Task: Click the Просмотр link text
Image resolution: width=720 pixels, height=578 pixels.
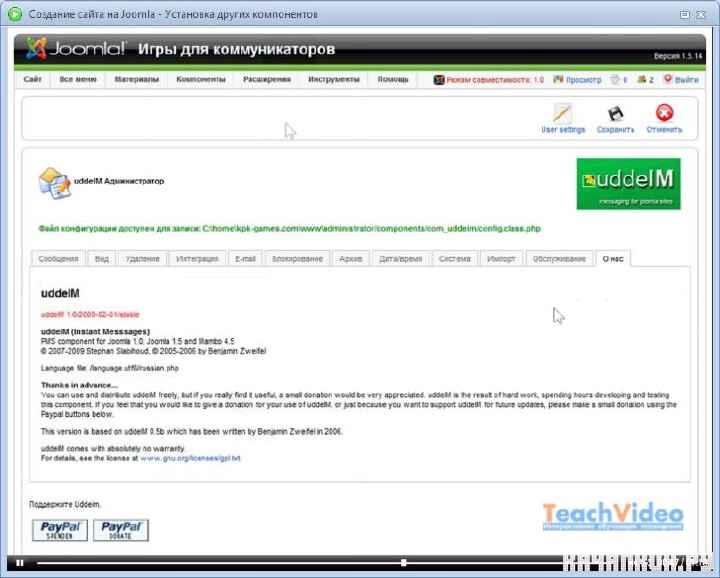Action: coord(583,80)
